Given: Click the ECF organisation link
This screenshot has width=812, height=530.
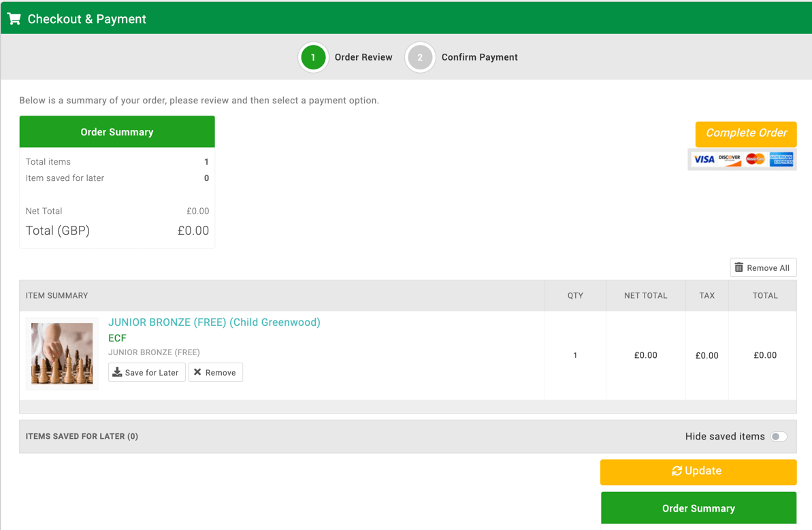Looking at the screenshot, I should 117,338.
